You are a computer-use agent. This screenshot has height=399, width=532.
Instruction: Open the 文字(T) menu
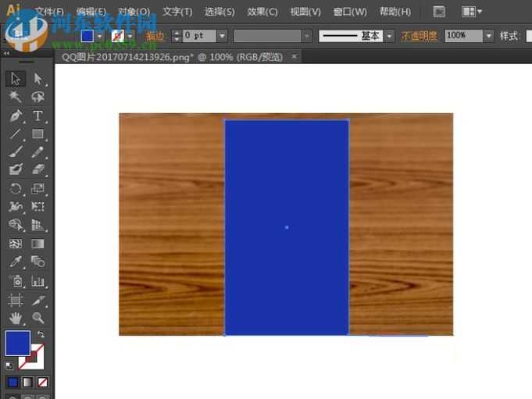177,12
